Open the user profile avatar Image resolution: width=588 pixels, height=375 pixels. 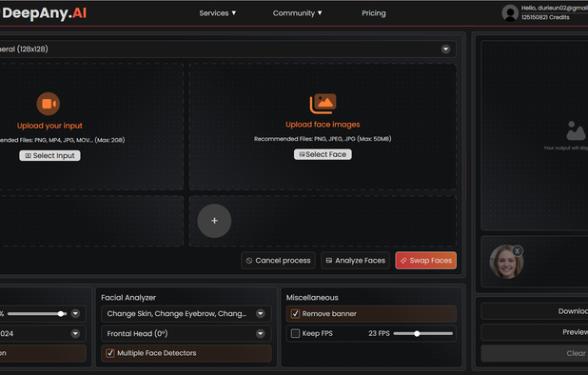[x=510, y=13]
